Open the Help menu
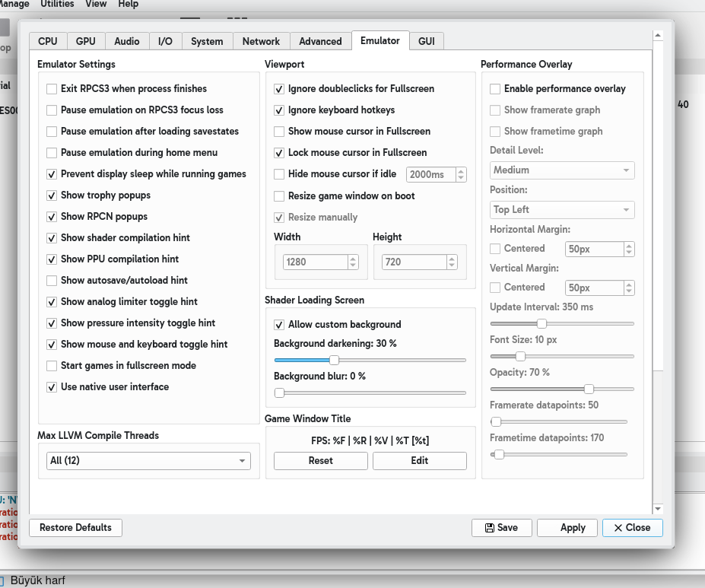The width and height of the screenshot is (705, 588). point(128,4)
